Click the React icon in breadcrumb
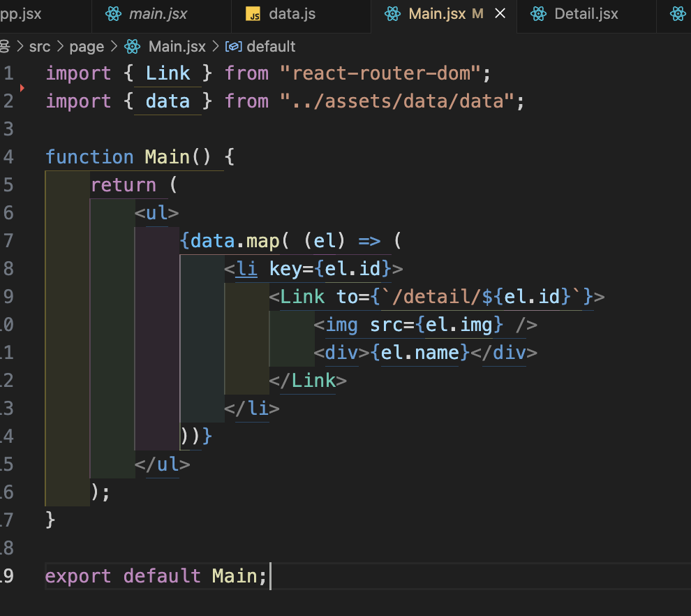 pos(132,46)
